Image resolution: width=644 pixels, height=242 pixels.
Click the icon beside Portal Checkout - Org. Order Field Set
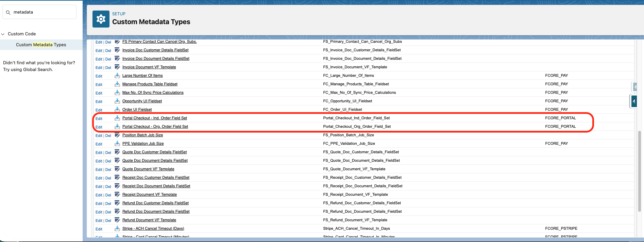[117, 126]
